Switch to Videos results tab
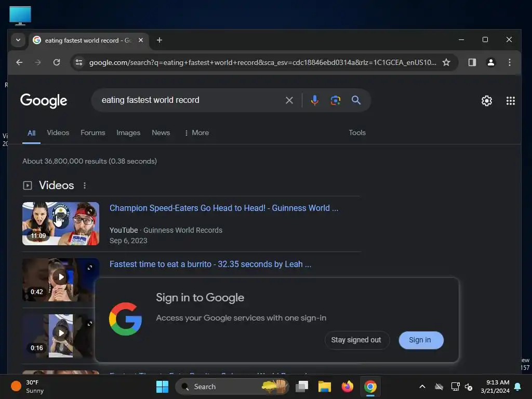Screen dimensions: 532x399 point(58,132)
